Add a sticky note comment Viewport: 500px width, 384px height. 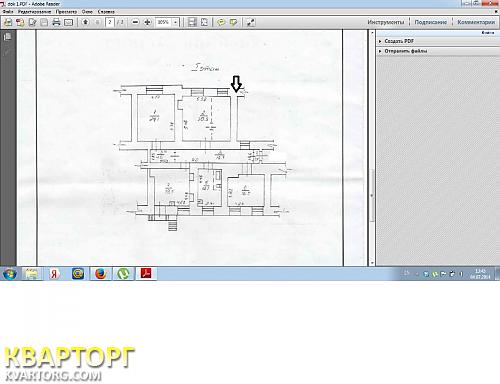point(221,22)
